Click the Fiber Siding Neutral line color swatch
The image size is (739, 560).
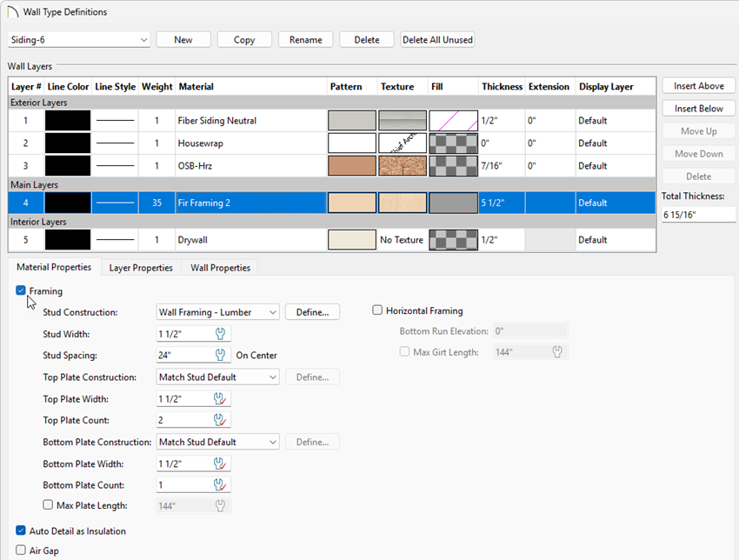pyautogui.click(x=68, y=121)
